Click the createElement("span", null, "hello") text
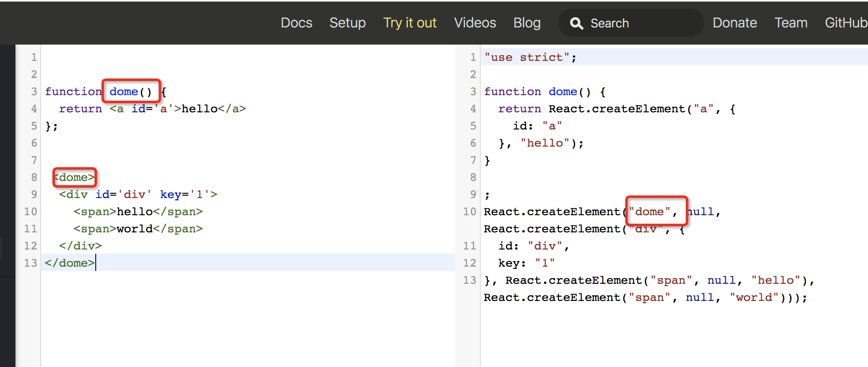868x367 pixels. pos(657,280)
